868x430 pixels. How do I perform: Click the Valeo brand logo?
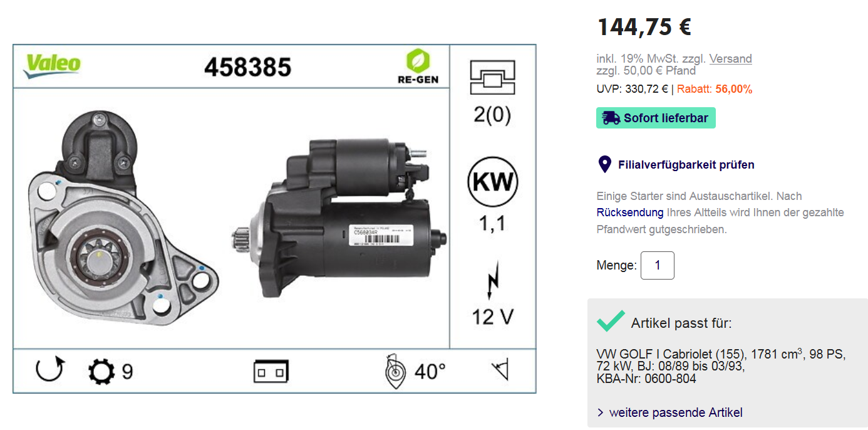52,65
